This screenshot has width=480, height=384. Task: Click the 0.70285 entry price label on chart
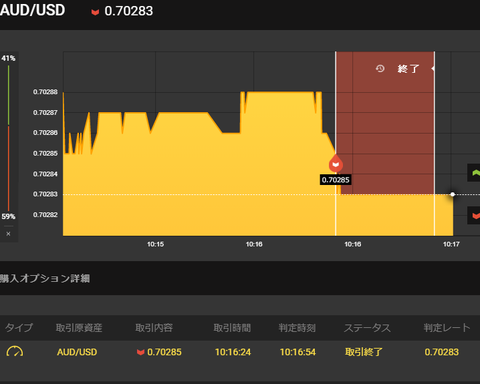tap(335, 180)
